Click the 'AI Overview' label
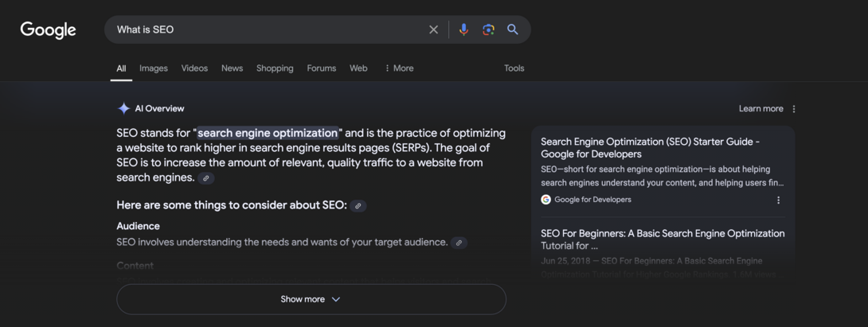The width and height of the screenshot is (868, 327). tap(159, 109)
